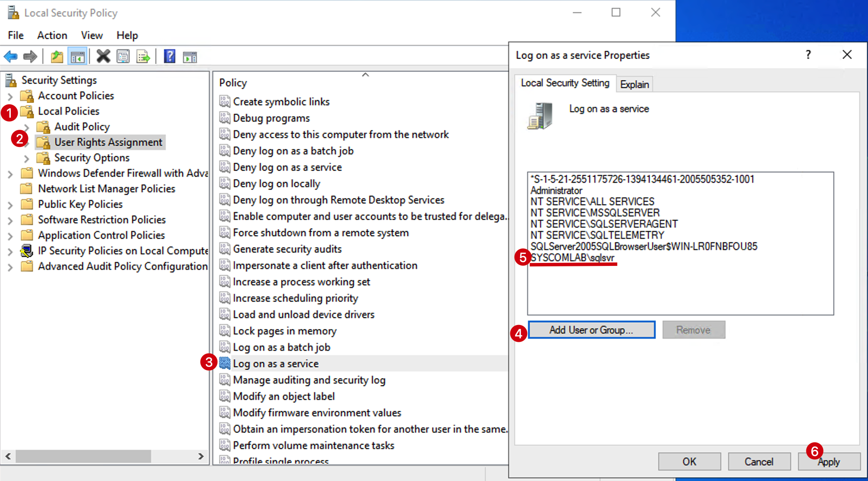Expand Advanced Audit Policy Configuration node
The image size is (868, 481).
click(10, 267)
